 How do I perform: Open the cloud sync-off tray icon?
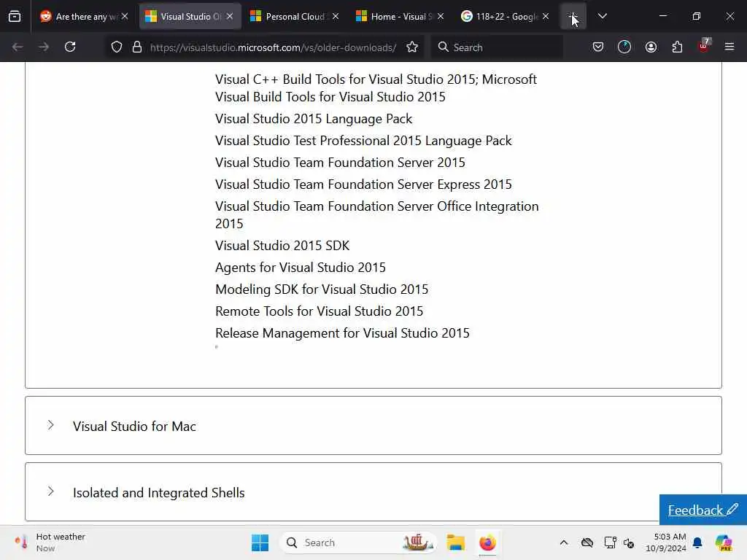(x=587, y=542)
